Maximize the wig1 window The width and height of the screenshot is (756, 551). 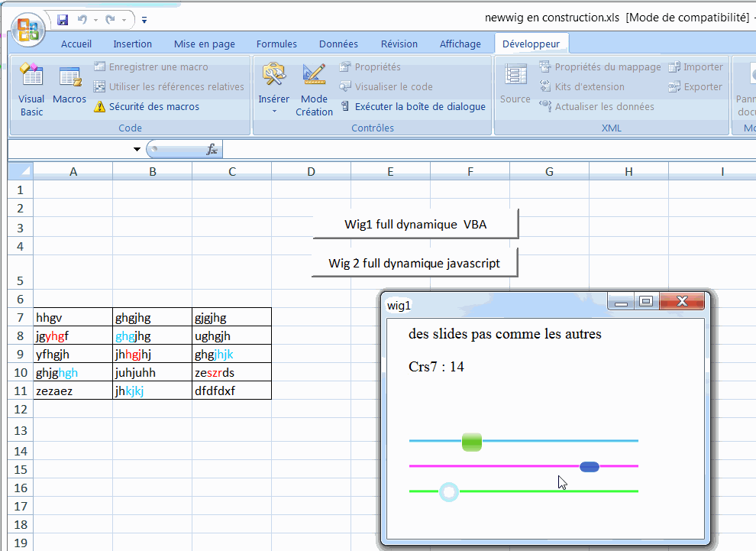tap(646, 302)
